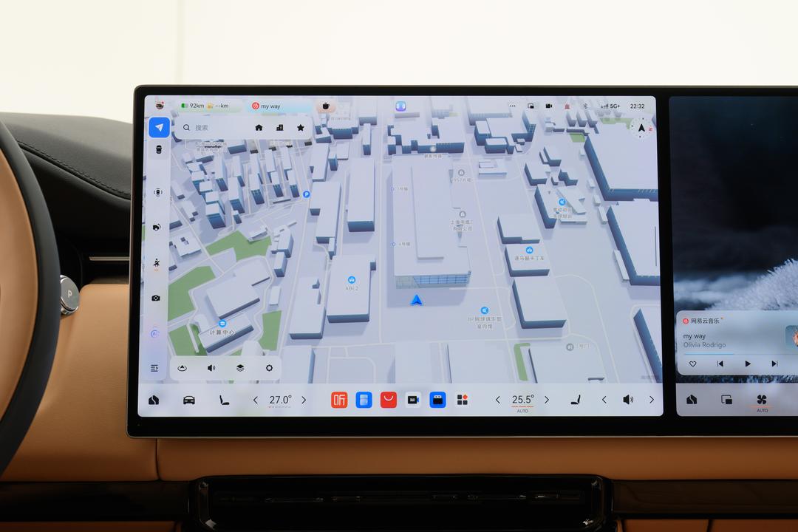Skip to the previous track

[x=720, y=364]
